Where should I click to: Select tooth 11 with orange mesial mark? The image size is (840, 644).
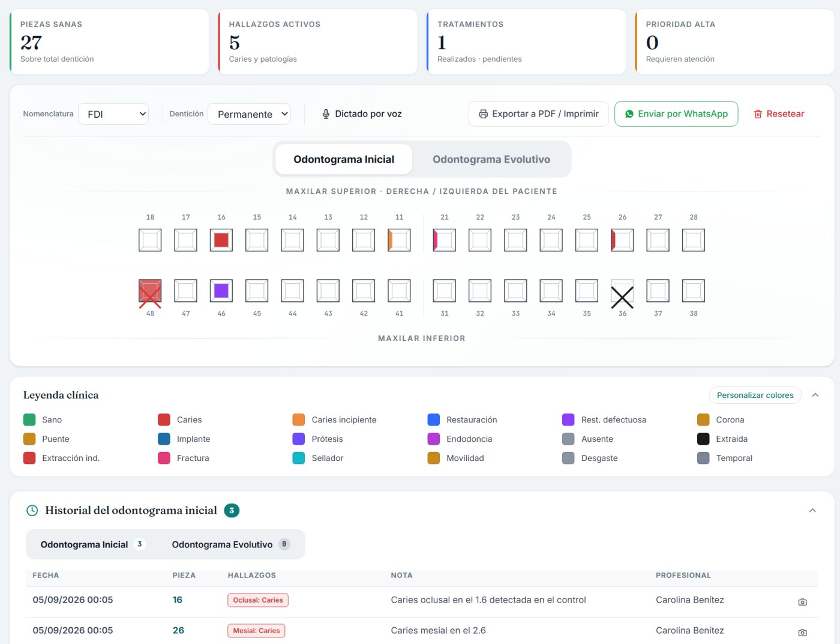click(x=399, y=240)
